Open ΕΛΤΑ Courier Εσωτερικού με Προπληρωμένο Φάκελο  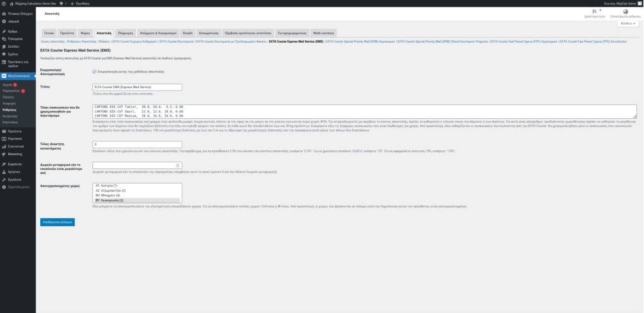(x=231, y=41)
